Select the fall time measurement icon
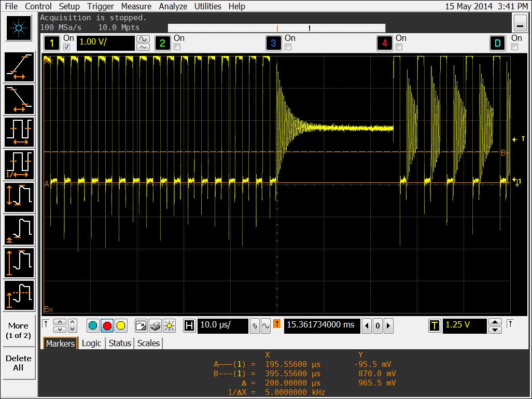Viewport: 532px width, 399px height. 19,99
